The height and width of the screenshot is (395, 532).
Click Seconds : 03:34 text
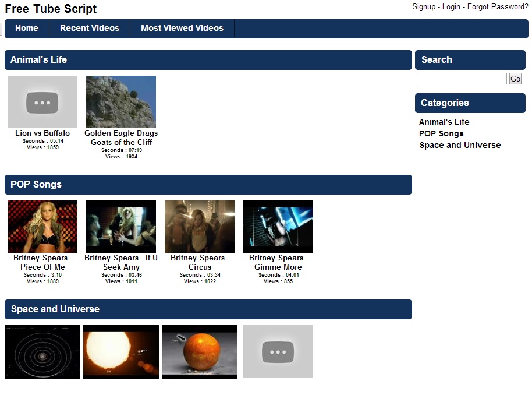point(200,275)
